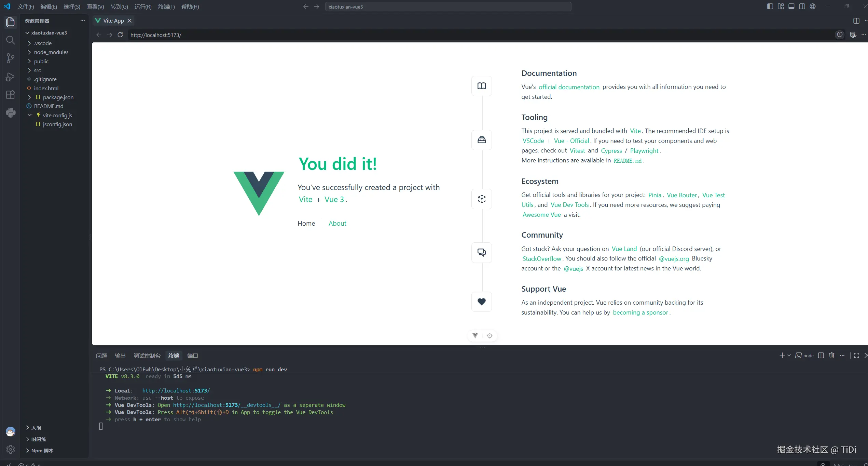Viewport: 868px width, 466px height.
Task: Reload the localhost preview page
Action: tap(120, 35)
